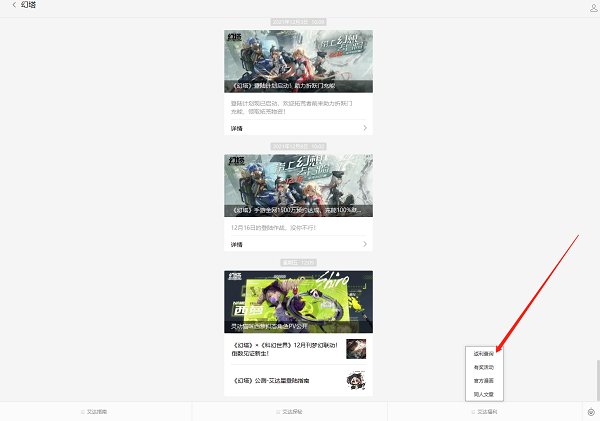Screen dimensions: 600x421
Task: Choose 同人文章 from popup menu
Action: coord(484,393)
